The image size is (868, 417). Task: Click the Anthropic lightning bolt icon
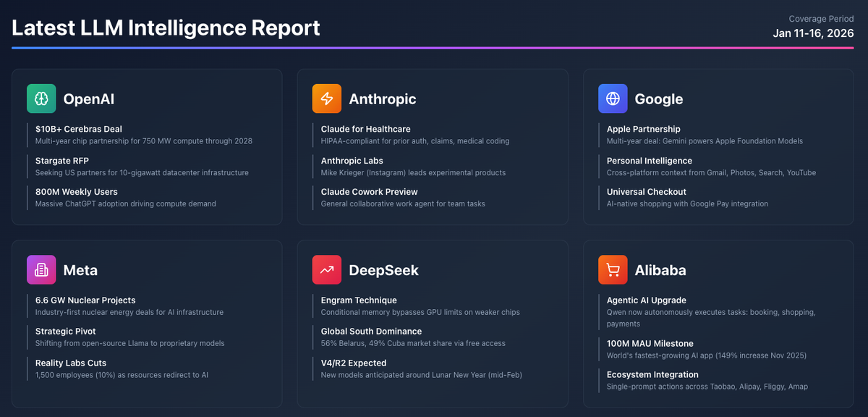pyautogui.click(x=327, y=98)
